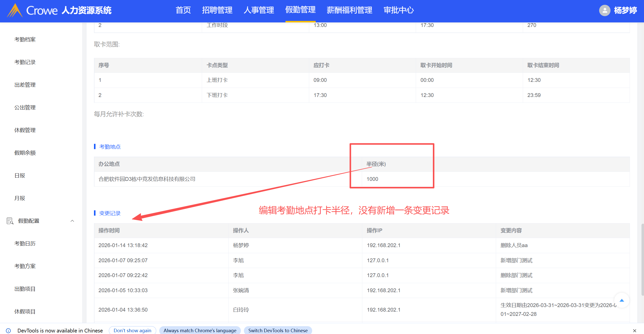Click Don't show again button

[x=132, y=330]
